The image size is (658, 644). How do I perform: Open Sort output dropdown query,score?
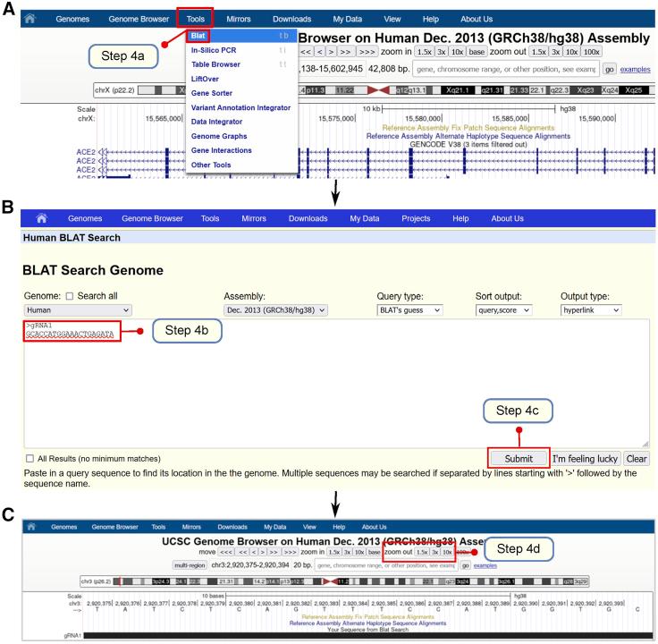503,310
